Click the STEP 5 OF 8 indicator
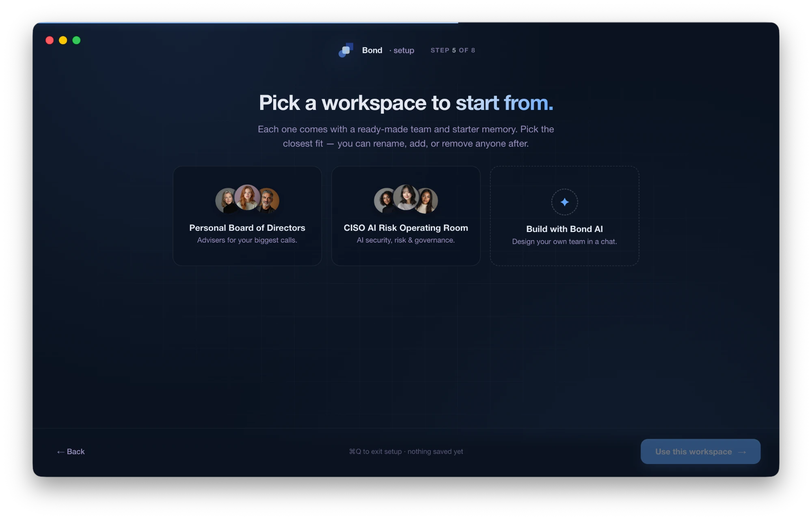The height and width of the screenshot is (520, 812). pos(453,50)
